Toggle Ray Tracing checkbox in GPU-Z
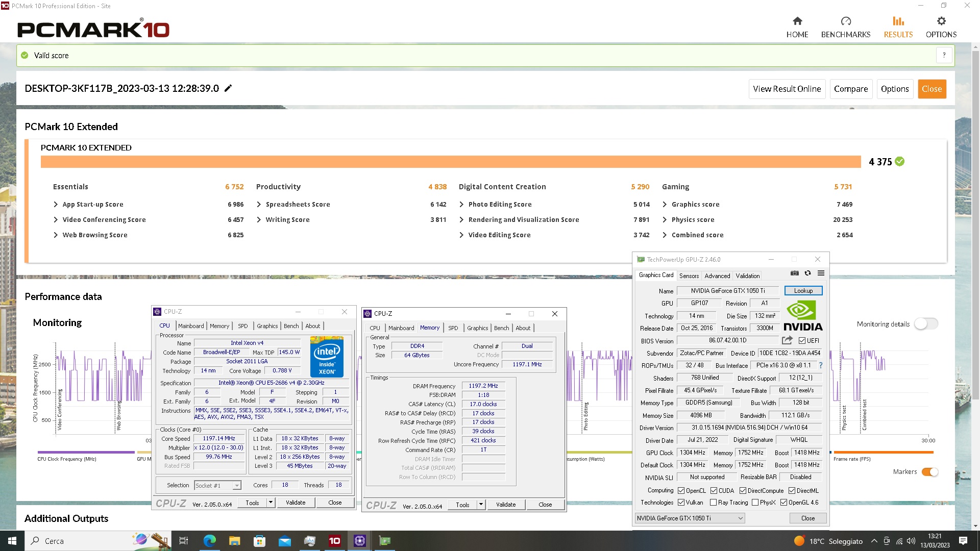 [713, 503]
